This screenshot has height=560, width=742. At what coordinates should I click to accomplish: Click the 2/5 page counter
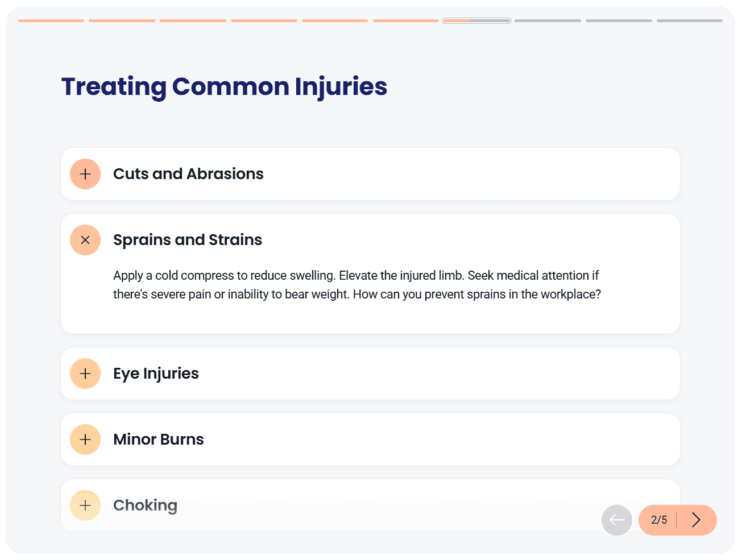click(x=659, y=520)
